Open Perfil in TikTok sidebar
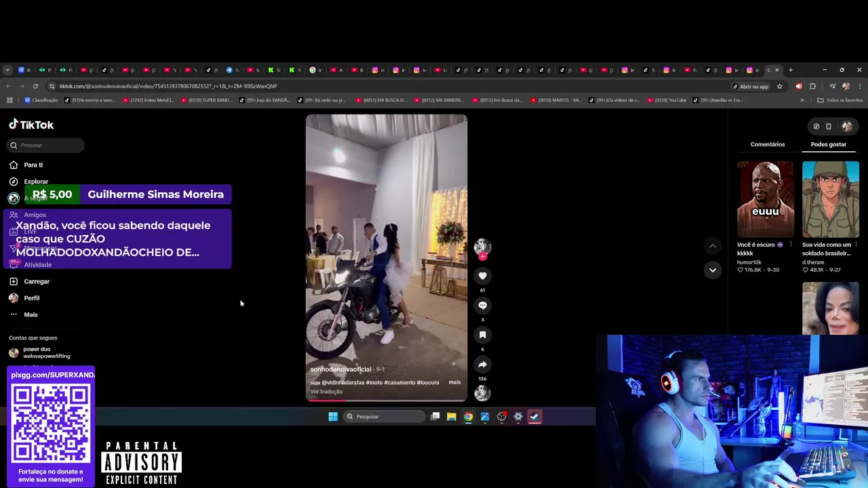The width and height of the screenshot is (868, 488). coord(26,298)
